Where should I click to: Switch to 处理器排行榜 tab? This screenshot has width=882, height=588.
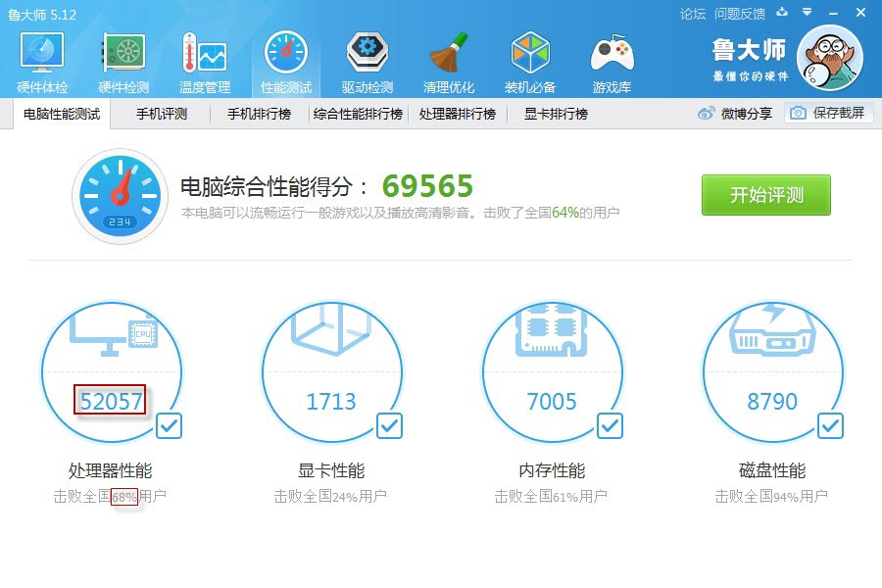458,114
